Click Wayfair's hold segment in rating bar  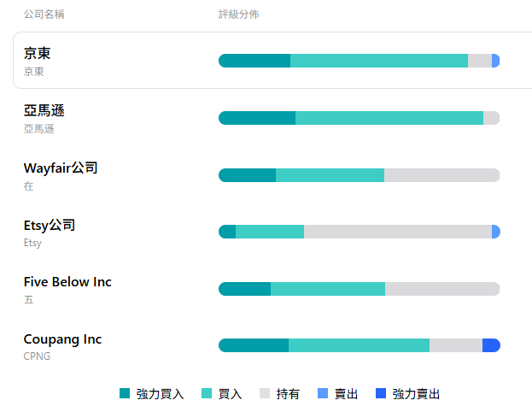[441, 175]
